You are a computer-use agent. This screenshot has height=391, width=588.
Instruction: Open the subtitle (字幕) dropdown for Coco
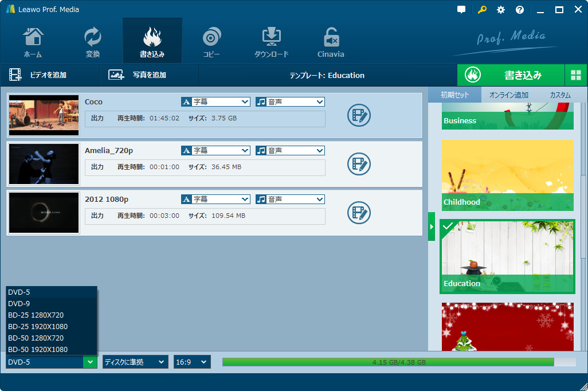point(215,101)
